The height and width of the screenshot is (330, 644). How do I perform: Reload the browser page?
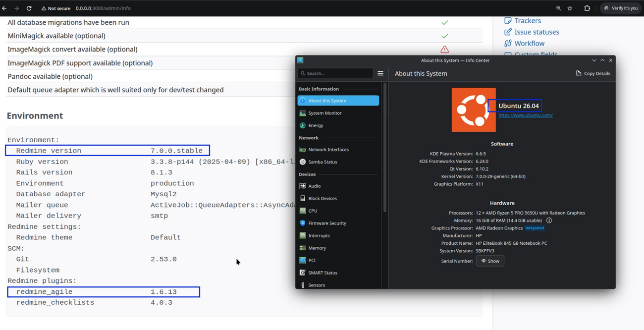click(x=29, y=8)
